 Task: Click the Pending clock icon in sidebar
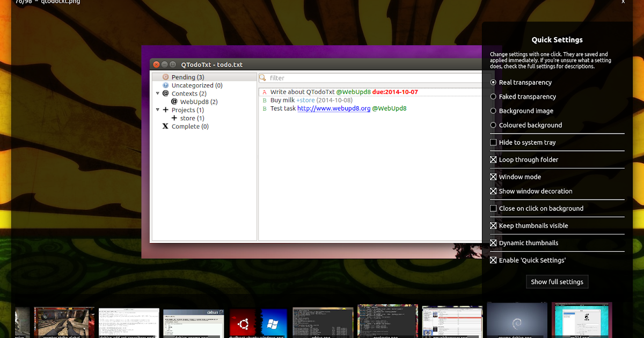[166, 77]
